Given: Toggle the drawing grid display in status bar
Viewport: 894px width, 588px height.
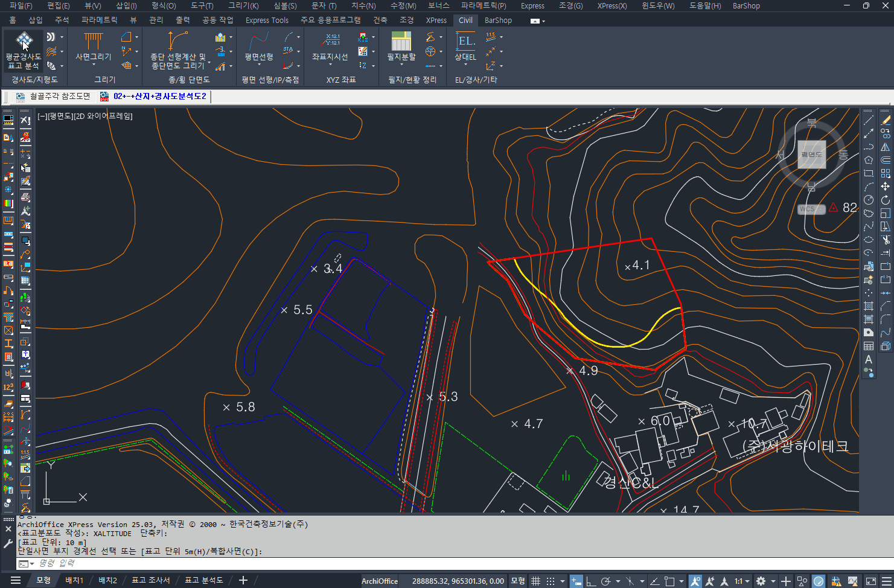Looking at the screenshot, I should click(535, 581).
